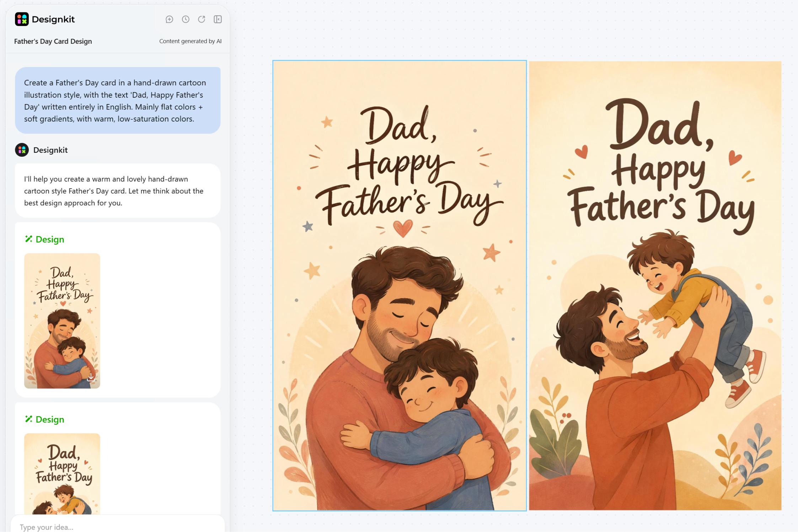Click the magic wand icon of first Design
The height and width of the screenshot is (532, 798).
(x=28, y=239)
